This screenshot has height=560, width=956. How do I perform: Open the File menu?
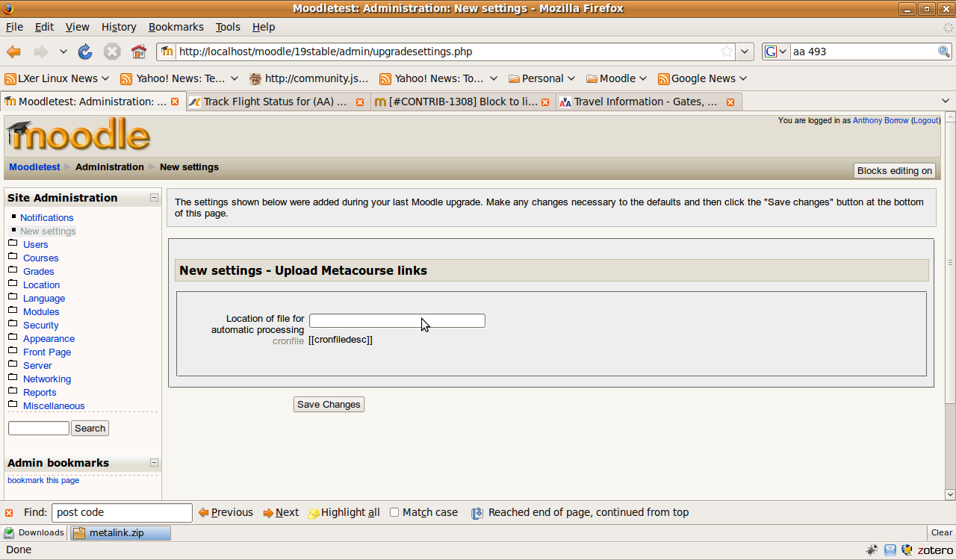[x=14, y=27]
